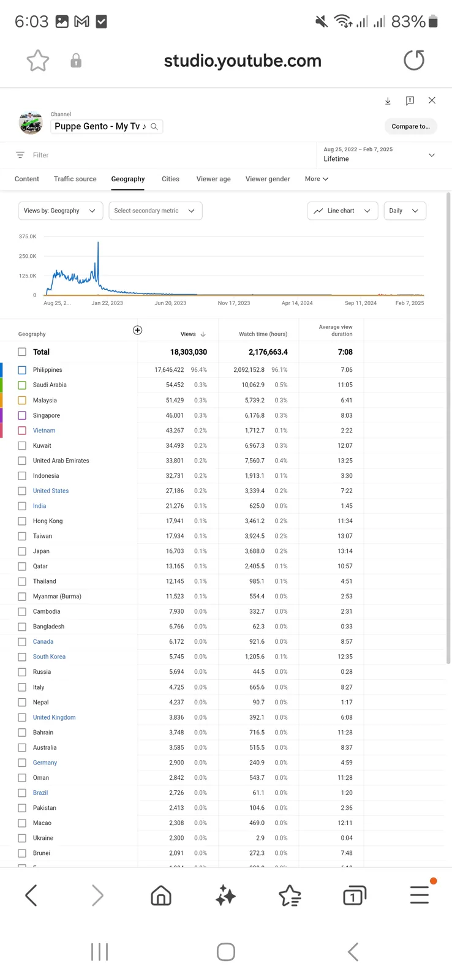The height and width of the screenshot is (980, 452).
Task: Open the Canada geography link
Action: (43, 642)
